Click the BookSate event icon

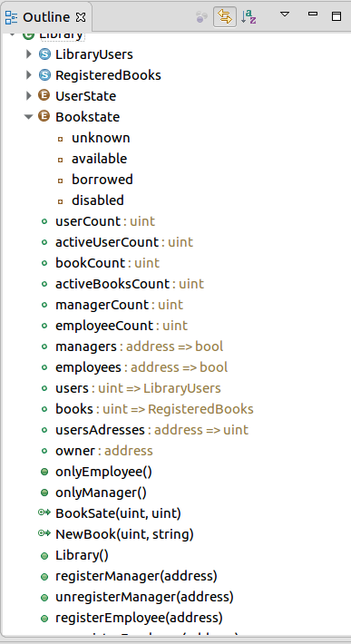coord(44,512)
